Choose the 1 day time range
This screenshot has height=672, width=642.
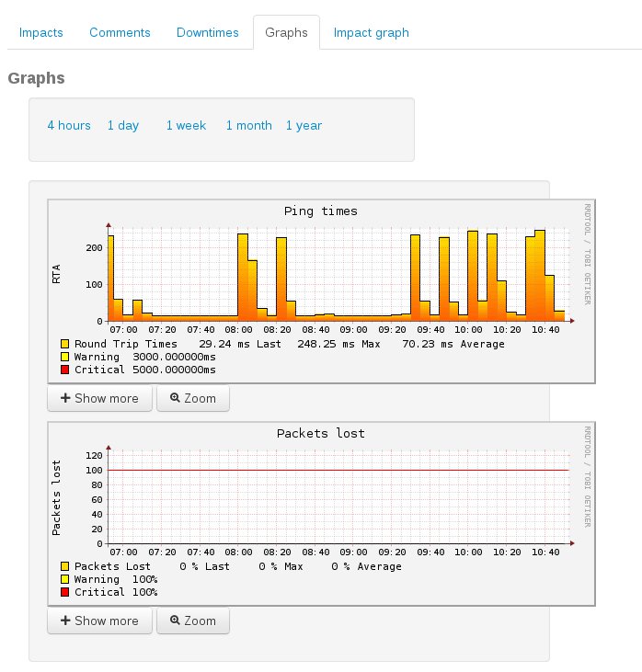point(123,125)
